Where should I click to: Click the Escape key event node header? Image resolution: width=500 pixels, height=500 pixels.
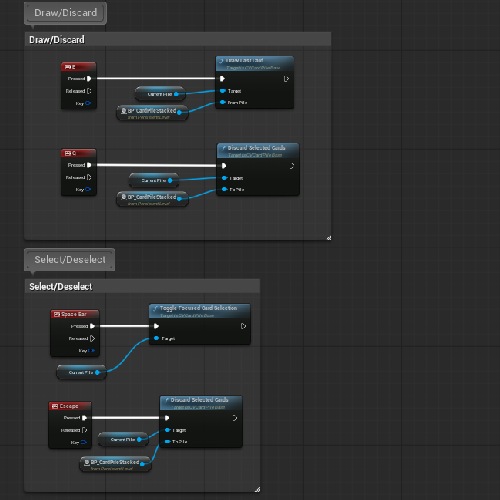point(70,406)
